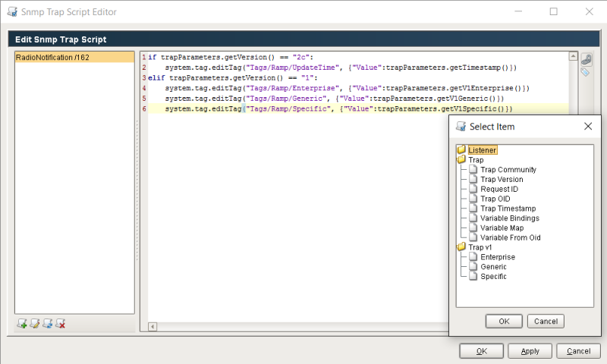Click the editor scroll up arrow

[573, 57]
